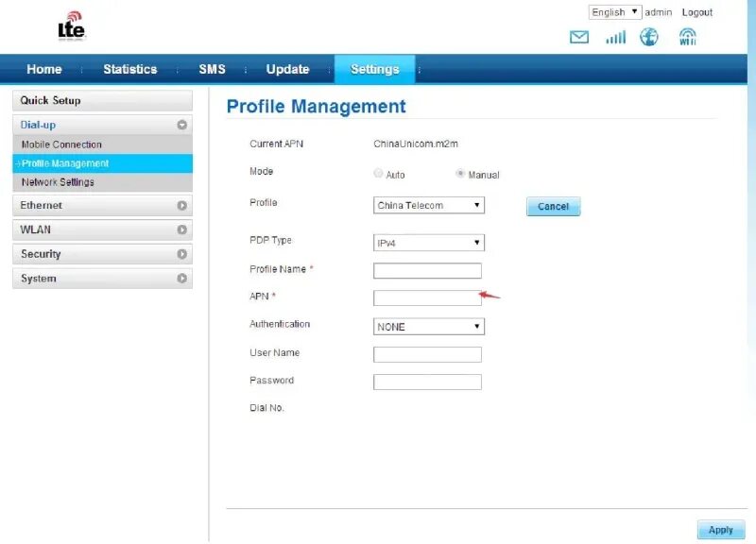Click the WLAN sidebar label

tap(35, 229)
